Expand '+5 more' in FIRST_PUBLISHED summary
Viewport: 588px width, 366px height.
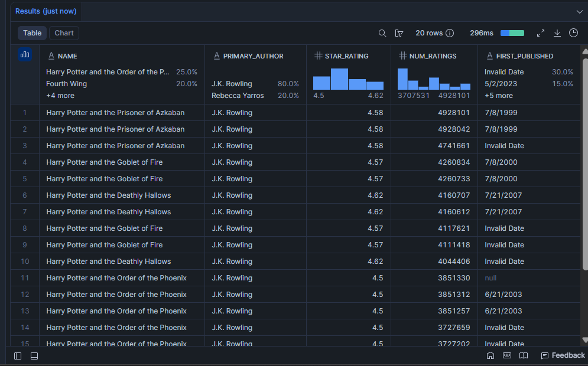point(499,96)
